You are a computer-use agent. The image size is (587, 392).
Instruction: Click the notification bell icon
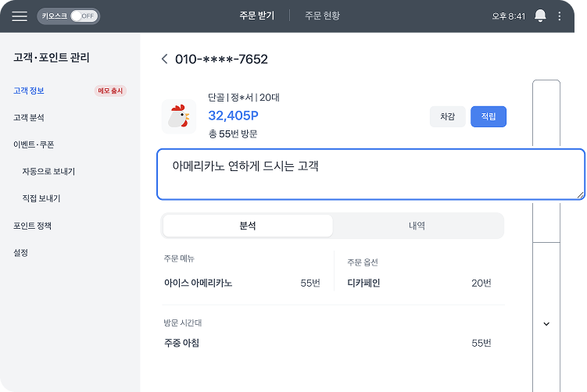point(540,16)
